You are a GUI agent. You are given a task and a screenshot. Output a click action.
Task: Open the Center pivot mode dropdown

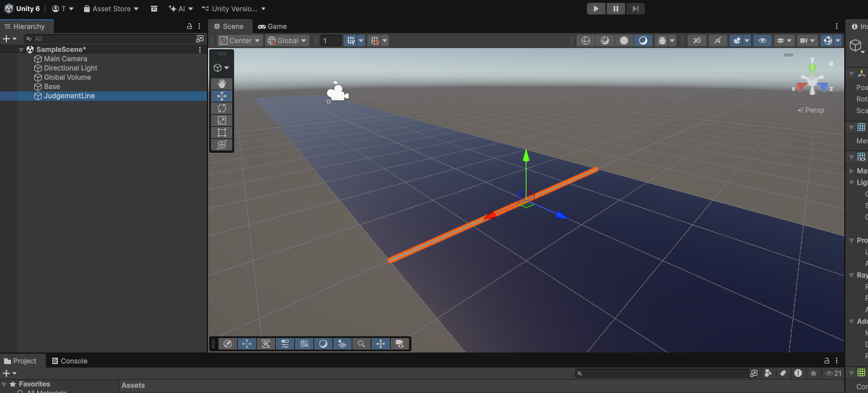[240, 41]
